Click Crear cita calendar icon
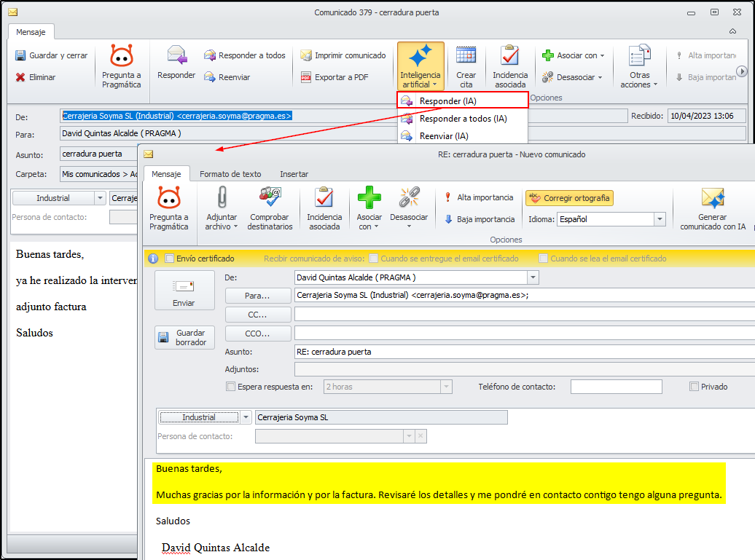755x560 pixels. coord(466,56)
